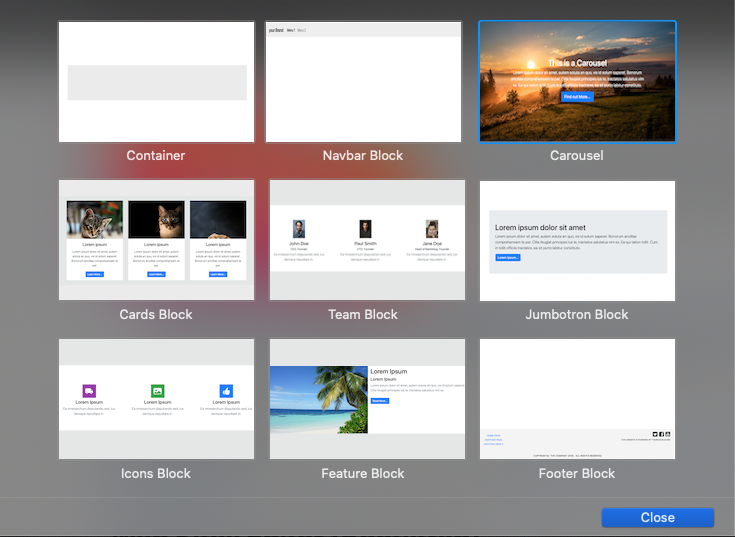Click the purple truck icon in Icons Block
Screen dimensions: 735x537
[x=89, y=391]
